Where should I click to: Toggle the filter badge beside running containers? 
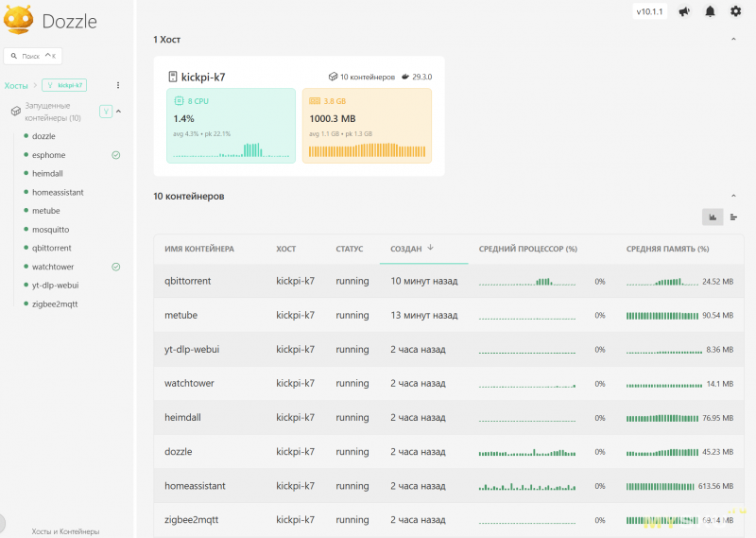pyautogui.click(x=106, y=112)
